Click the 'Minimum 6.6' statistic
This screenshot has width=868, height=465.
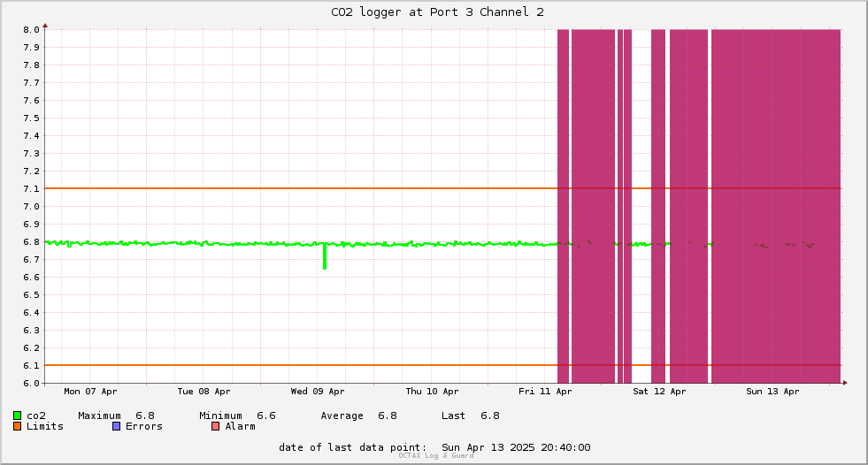[x=237, y=415]
